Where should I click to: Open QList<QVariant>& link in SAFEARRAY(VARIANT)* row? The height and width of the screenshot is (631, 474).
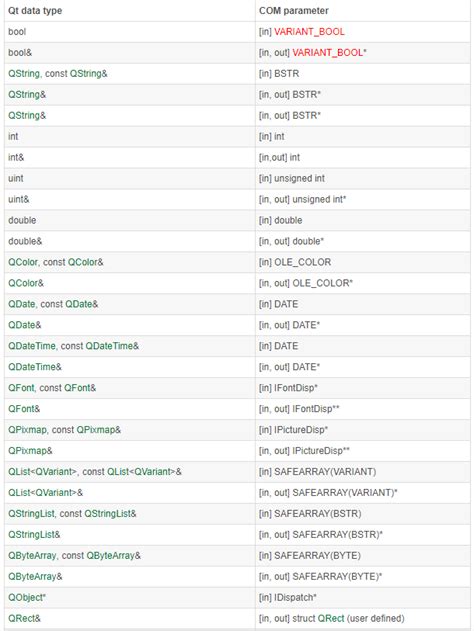[45, 493]
